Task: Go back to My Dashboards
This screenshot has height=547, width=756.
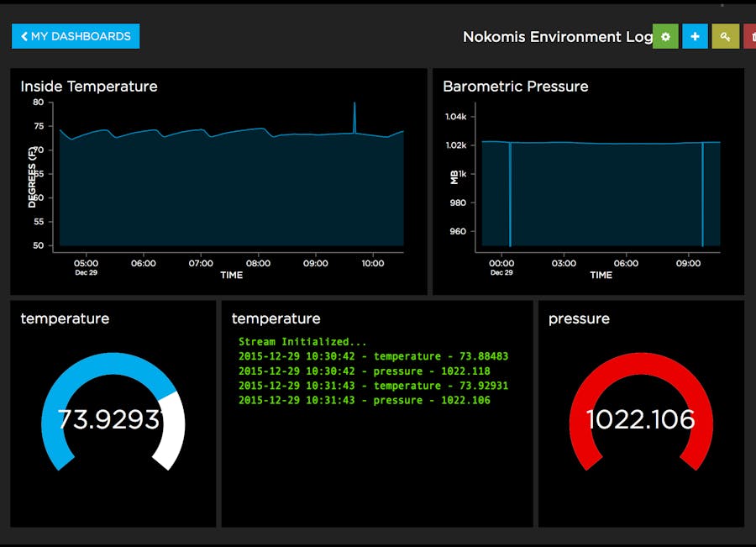Action: (76, 36)
